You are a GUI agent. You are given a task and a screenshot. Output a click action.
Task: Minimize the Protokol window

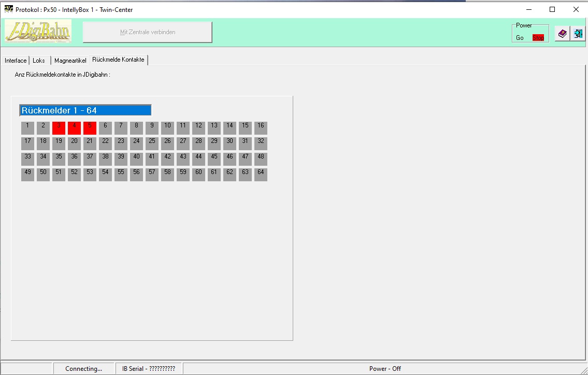529,9
